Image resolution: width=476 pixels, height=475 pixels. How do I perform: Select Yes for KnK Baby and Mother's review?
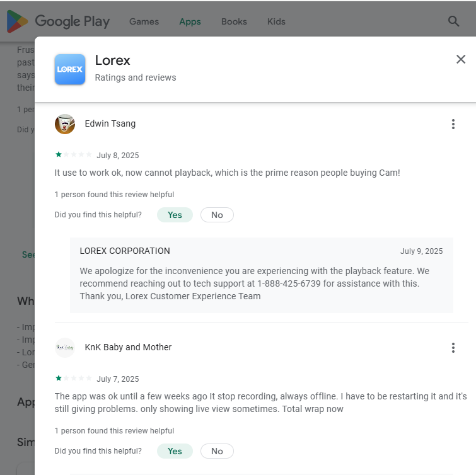pyautogui.click(x=175, y=451)
